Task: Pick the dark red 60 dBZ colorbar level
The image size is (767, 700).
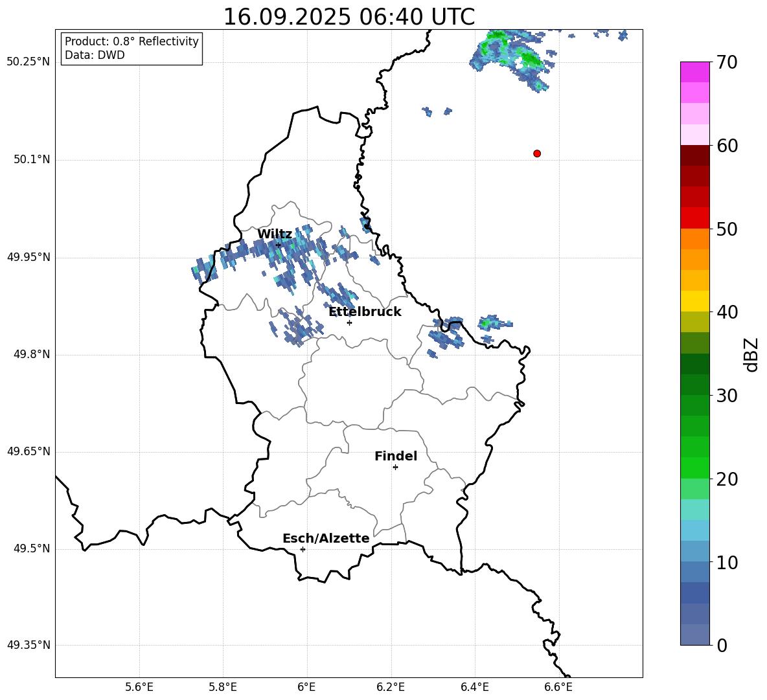Action: (x=695, y=155)
